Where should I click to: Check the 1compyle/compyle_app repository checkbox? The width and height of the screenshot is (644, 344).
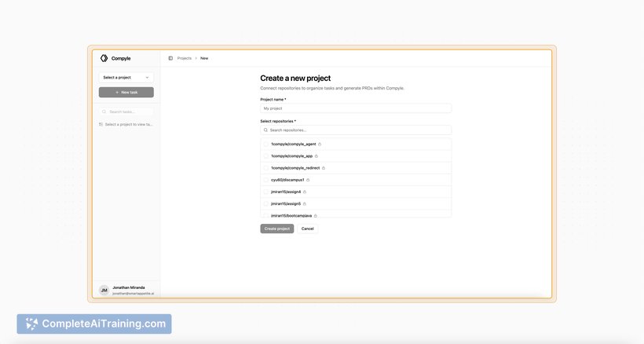[x=265, y=156]
